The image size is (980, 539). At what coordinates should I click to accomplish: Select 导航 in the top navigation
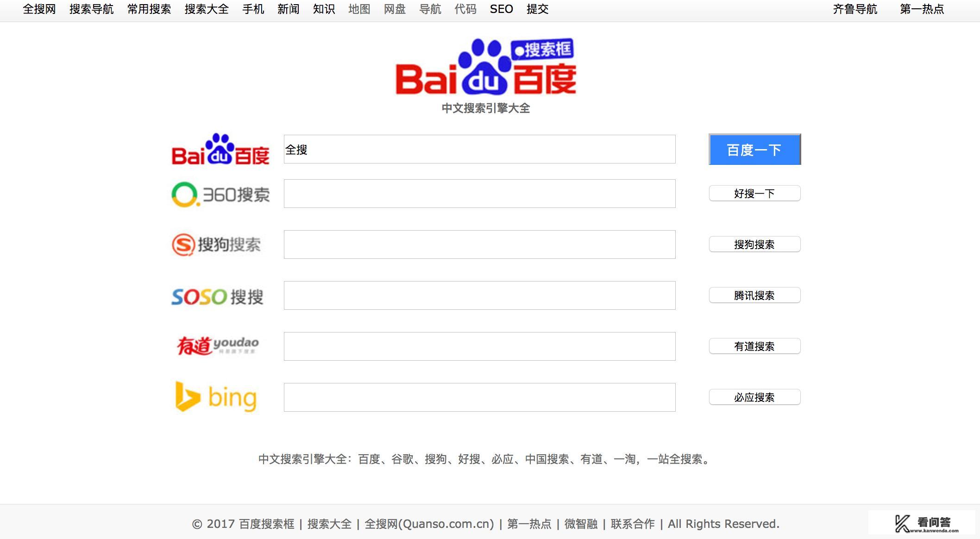pos(430,9)
